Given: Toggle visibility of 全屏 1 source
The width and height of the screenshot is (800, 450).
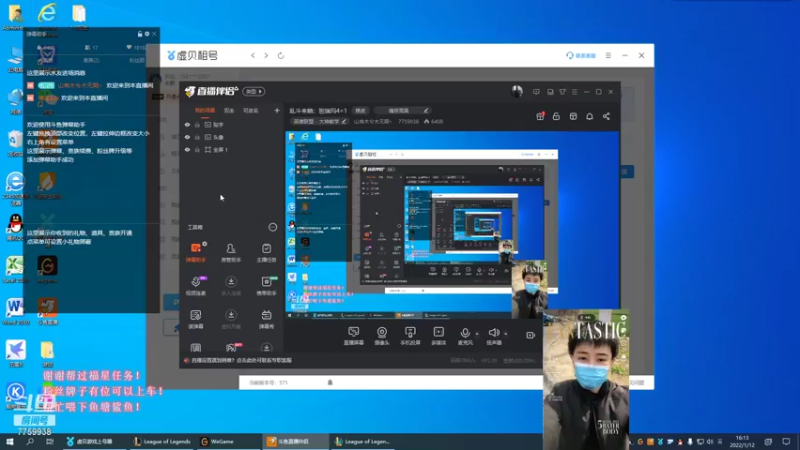Looking at the screenshot, I should pyautogui.click(x=187, y=149).
